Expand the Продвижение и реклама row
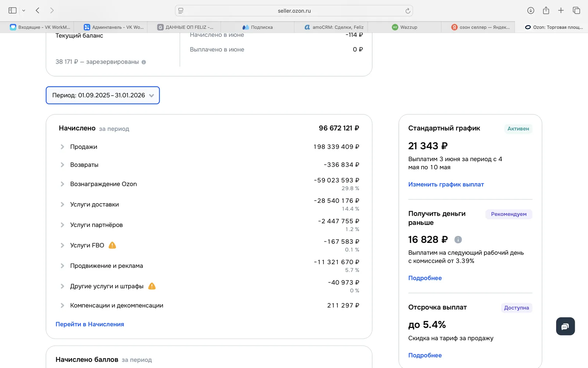Viewport: 588px width, 368px height. 209,266
